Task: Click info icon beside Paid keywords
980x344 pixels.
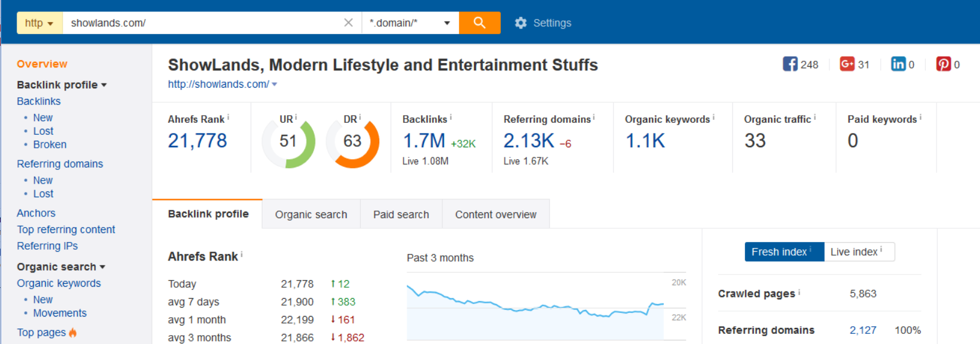Action: (920, 117)
